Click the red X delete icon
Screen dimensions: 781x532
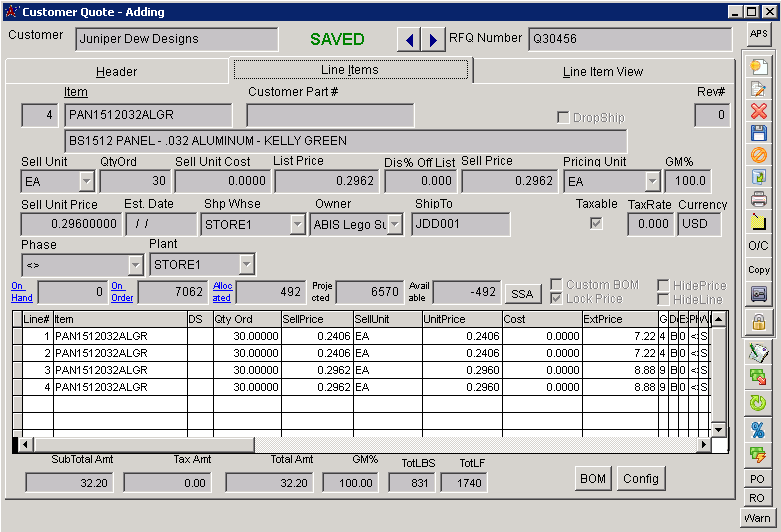pyautogui.click(x=758, y=111)
